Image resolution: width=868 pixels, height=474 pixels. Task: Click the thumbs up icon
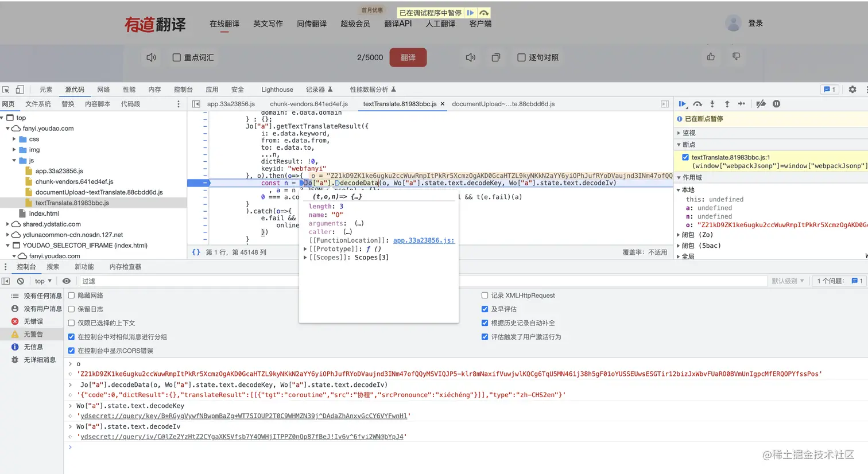click(711, 56)
